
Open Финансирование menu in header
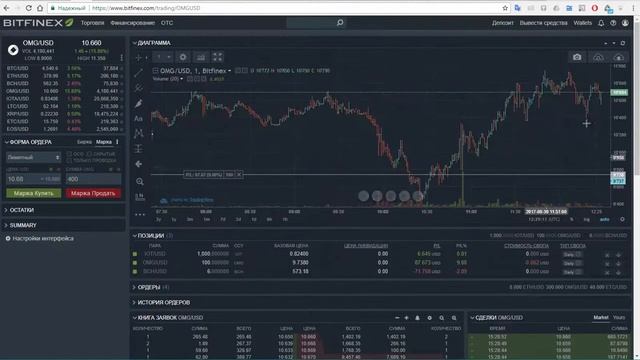click(133, 23)
